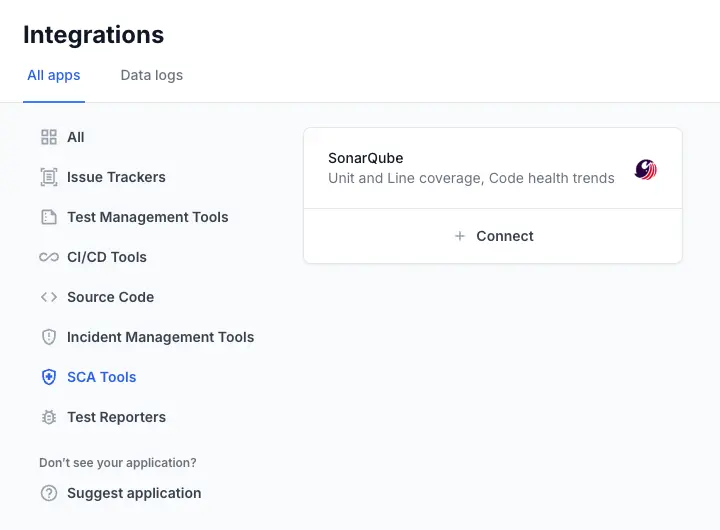Click the Incident Management Tools shield icon

(49, 337)
